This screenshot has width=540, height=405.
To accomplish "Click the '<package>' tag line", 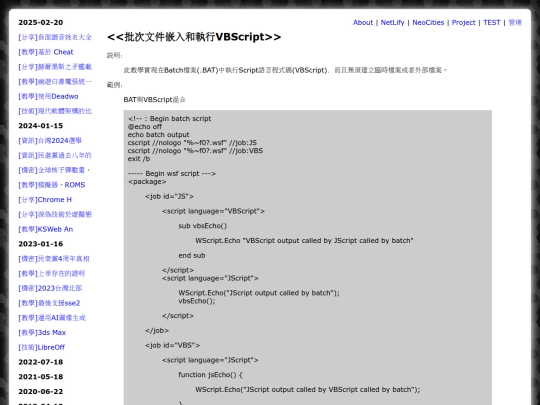I will point(147,181).
